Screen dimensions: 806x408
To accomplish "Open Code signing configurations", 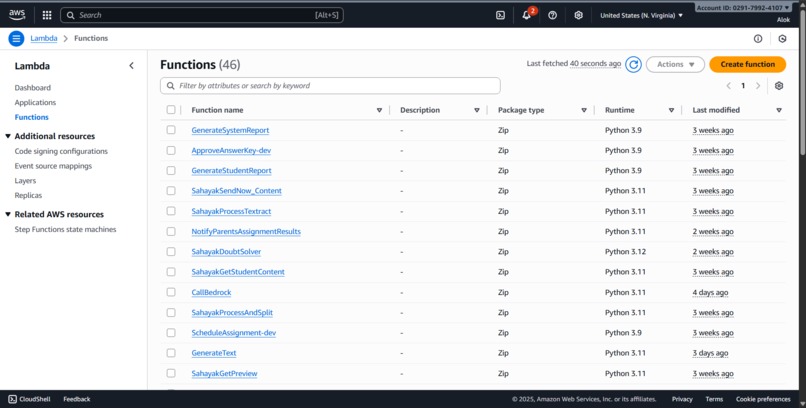I will (x=61, y=151).
